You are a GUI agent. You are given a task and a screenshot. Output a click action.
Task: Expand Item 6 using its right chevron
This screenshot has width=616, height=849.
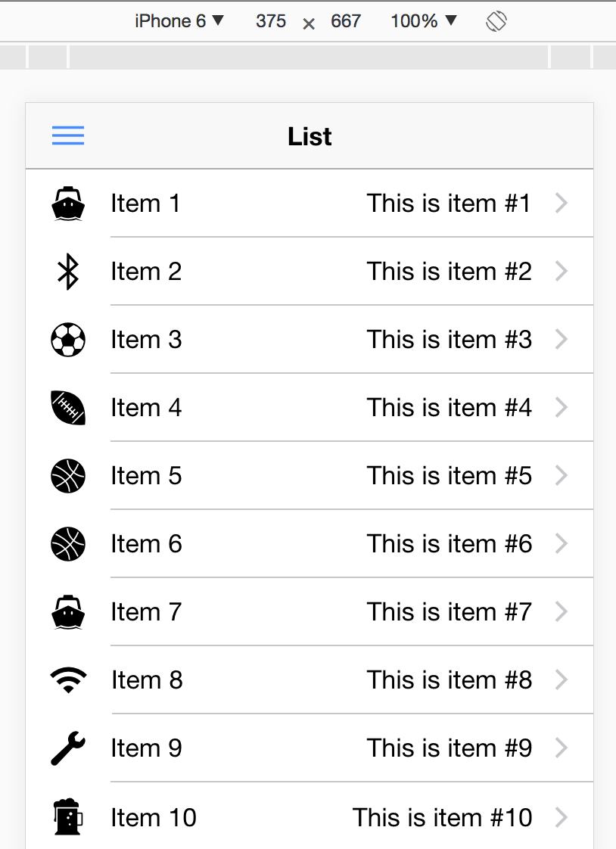click(562, 543)
